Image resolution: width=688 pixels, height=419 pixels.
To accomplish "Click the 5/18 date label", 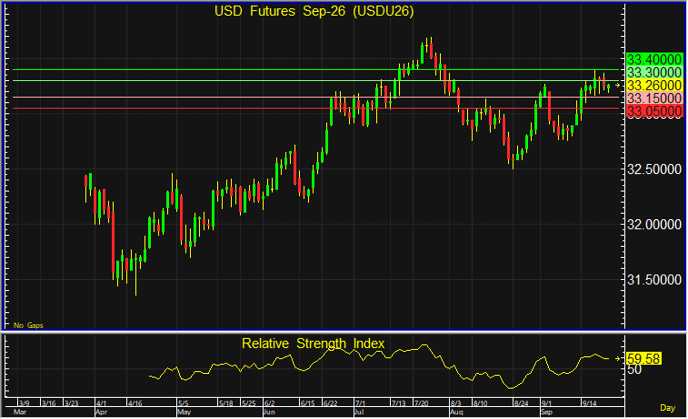I will tap(226, 403).
